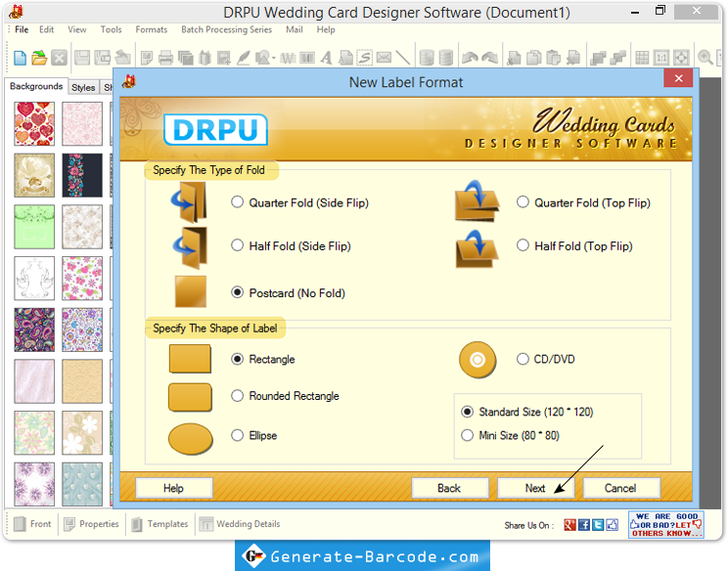Open the Formats menu

[x=152, y=29]
